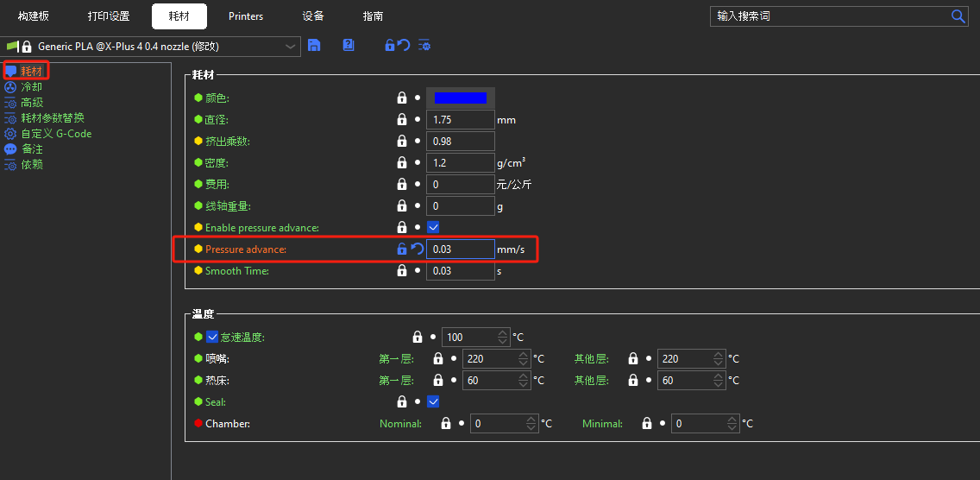Click the gear list icon in the preset toolbar
This screenshot has width=980, height=480.
point(424,45)
